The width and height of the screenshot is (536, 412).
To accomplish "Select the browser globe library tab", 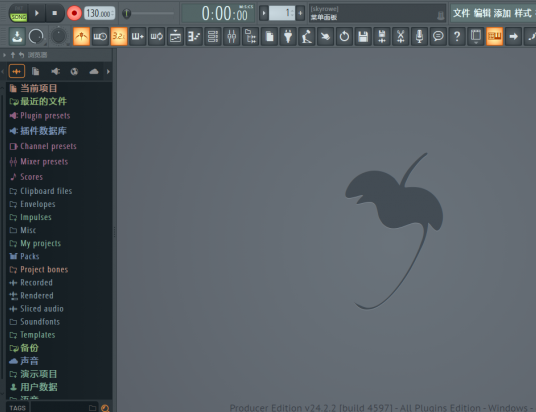I will click(x=74, y=71).
